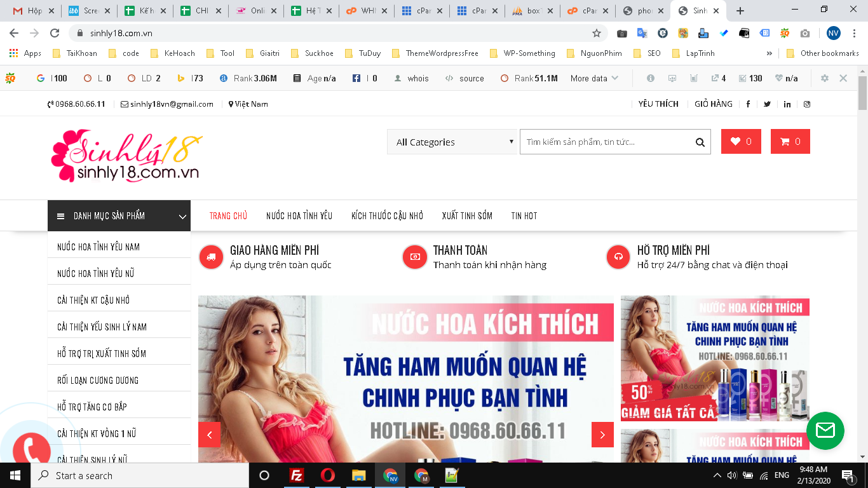Open Tin Hot menu item
The image size is (868, 488).
(x=524, y=216)
